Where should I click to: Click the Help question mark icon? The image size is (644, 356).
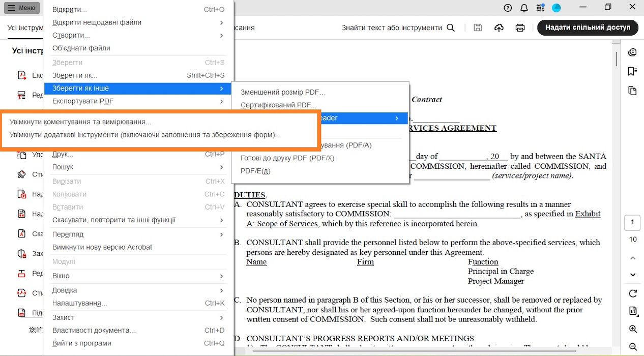tap(508, 8)
